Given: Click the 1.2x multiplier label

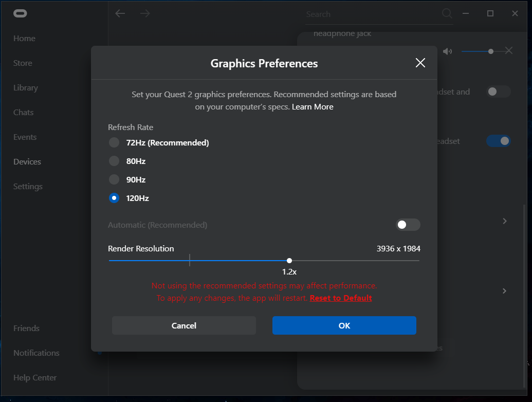Looking at the screenshot, I should tap(289, 272).
